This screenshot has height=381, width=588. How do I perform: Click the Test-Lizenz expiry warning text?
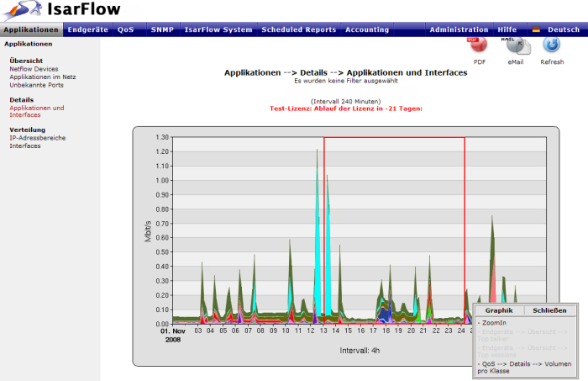click(x=346, y=108)
